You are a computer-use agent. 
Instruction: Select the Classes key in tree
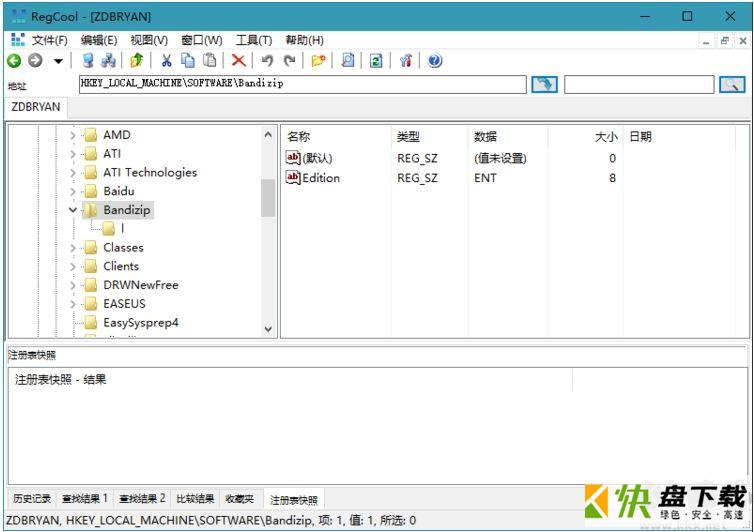tap(123, 247)
